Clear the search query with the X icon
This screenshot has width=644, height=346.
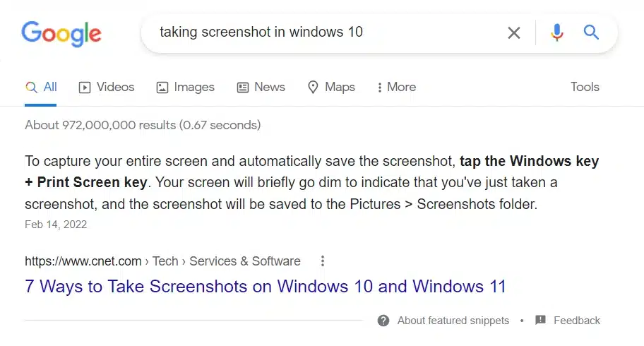[x=514, y=32]
